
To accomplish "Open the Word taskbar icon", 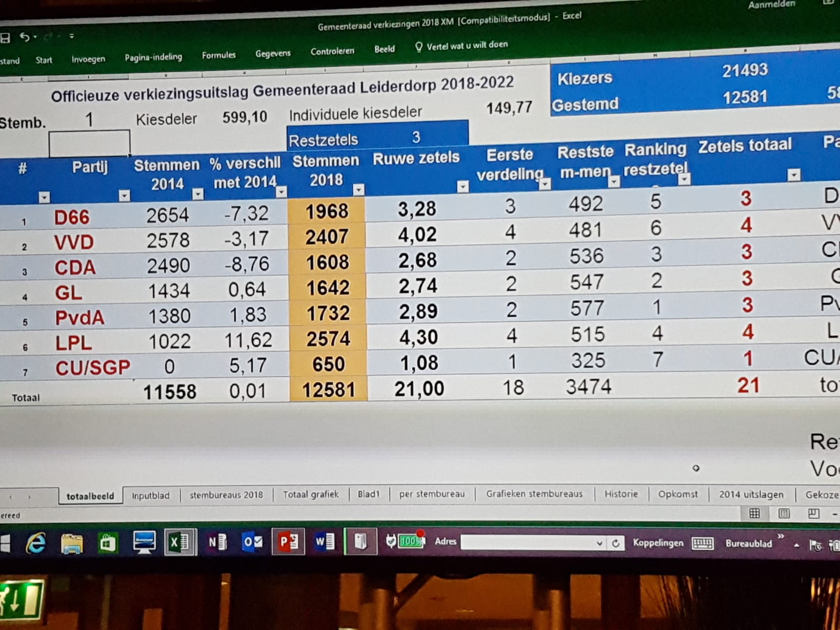I will pos(324,541).
